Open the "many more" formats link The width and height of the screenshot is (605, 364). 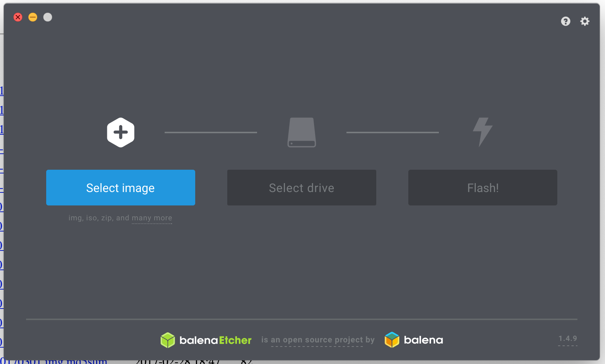click(x=152, y=218)
